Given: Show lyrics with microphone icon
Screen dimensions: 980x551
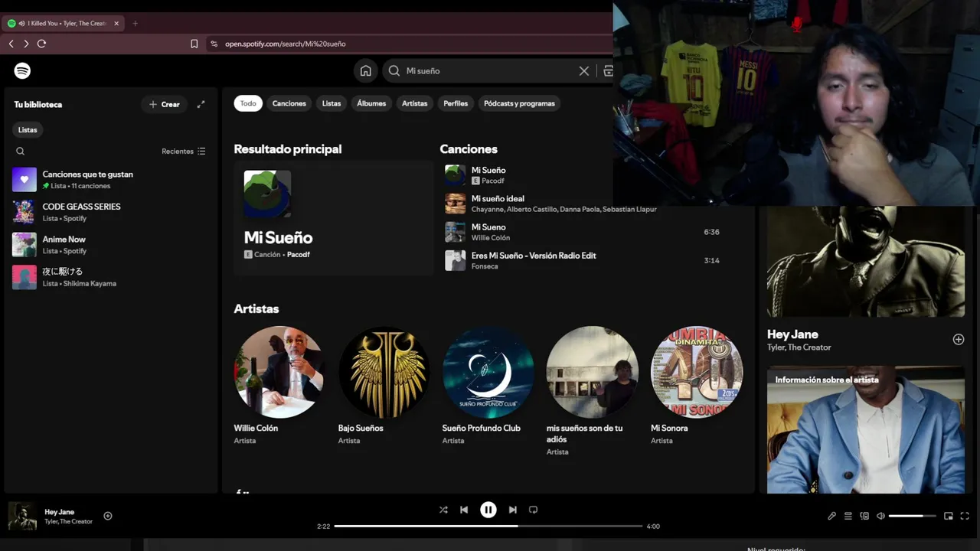Looking at the screenshot, I should [x=832, y=516].
